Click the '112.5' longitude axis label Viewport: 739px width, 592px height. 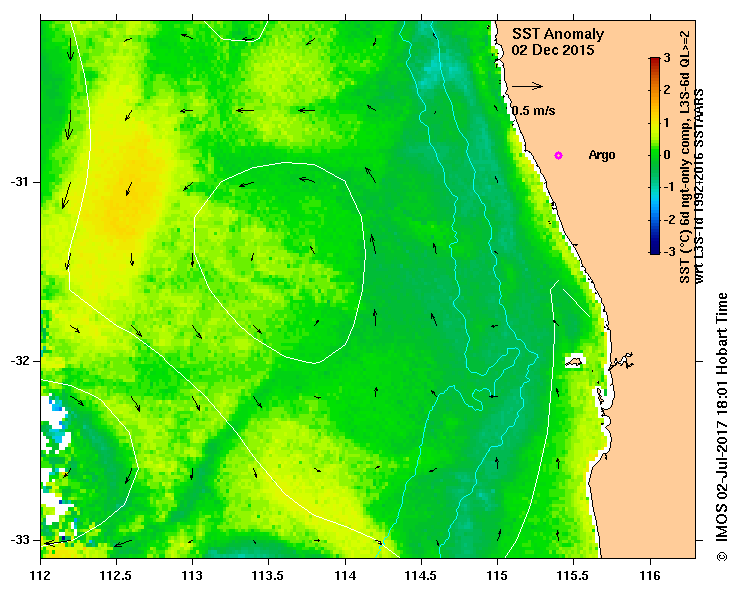(x=116, y=576)
